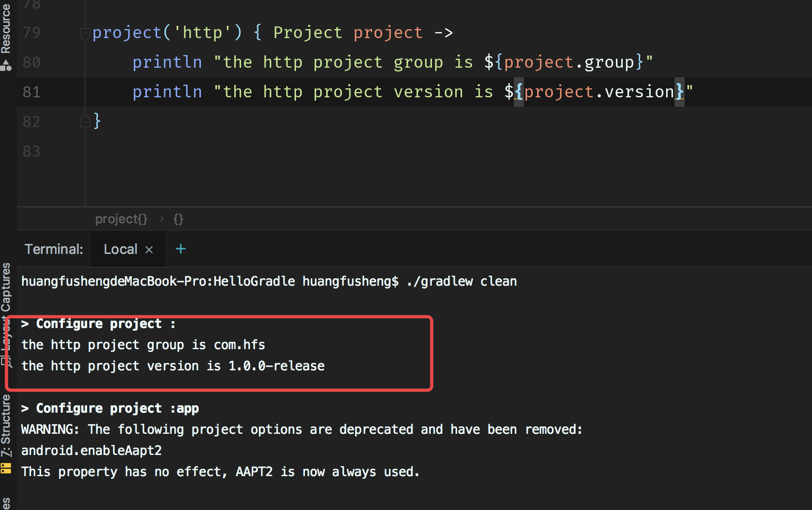This screenshot has width=812, height=510.
Task: Click 'This property has no effect' line
Action: coord(220,472)
